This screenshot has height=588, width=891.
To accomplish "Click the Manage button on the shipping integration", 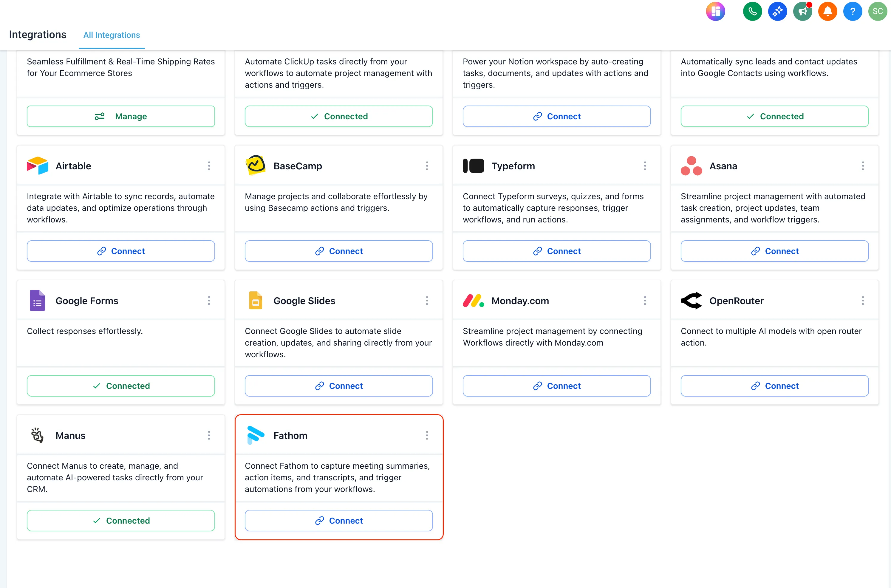I will coord(121,116).
